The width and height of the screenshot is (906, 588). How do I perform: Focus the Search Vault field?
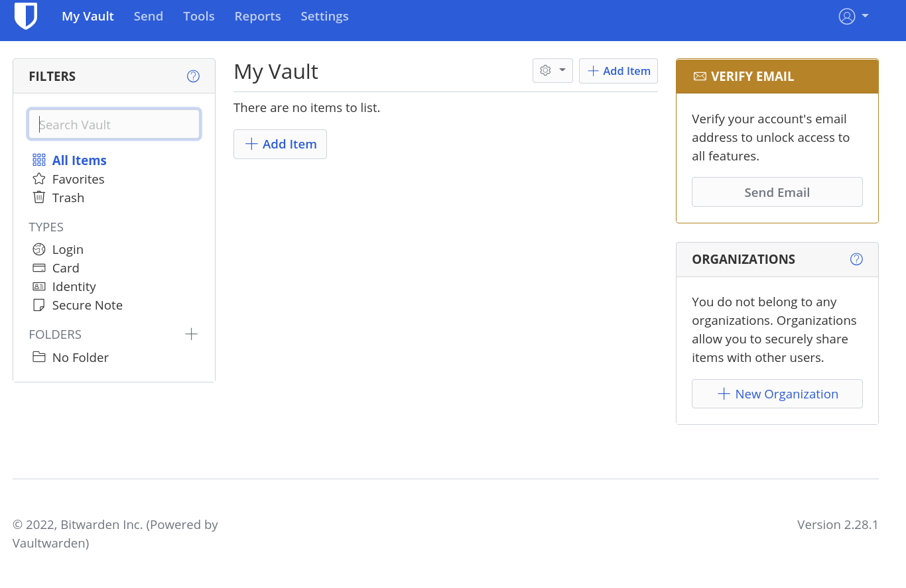(x=114, y=125)
